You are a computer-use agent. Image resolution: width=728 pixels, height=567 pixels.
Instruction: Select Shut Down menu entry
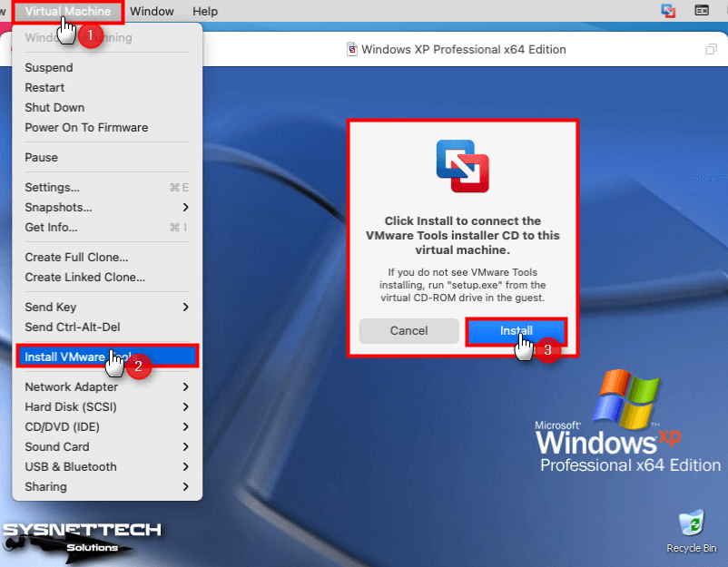[107, 108]
